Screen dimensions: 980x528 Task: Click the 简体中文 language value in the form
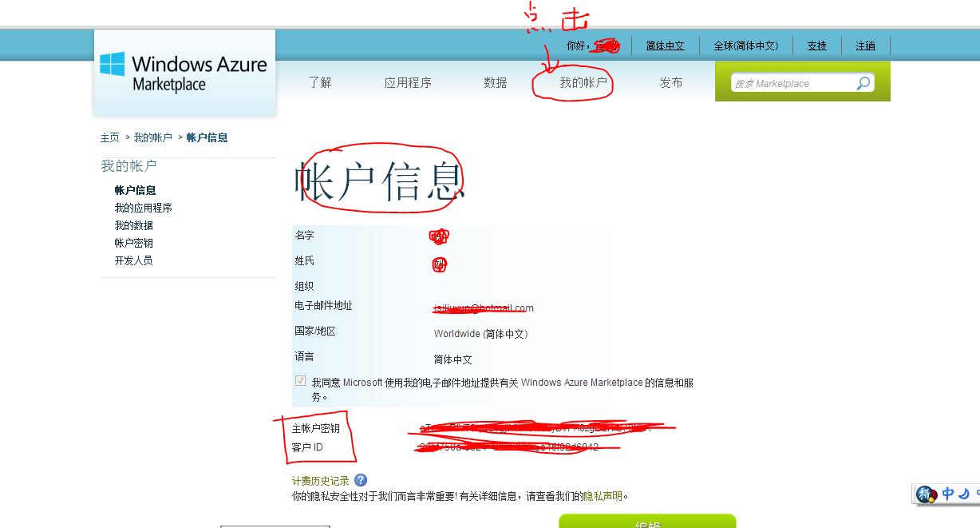click(452, 359)
